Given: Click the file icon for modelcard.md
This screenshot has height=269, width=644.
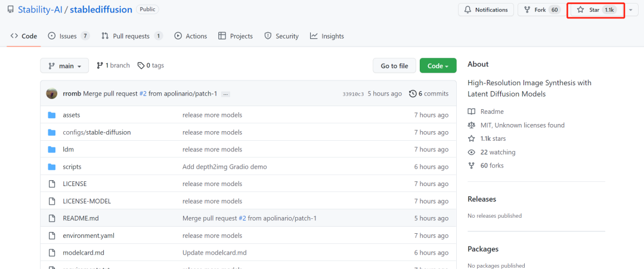Looking at the screenshot, I should coord(52,252).
